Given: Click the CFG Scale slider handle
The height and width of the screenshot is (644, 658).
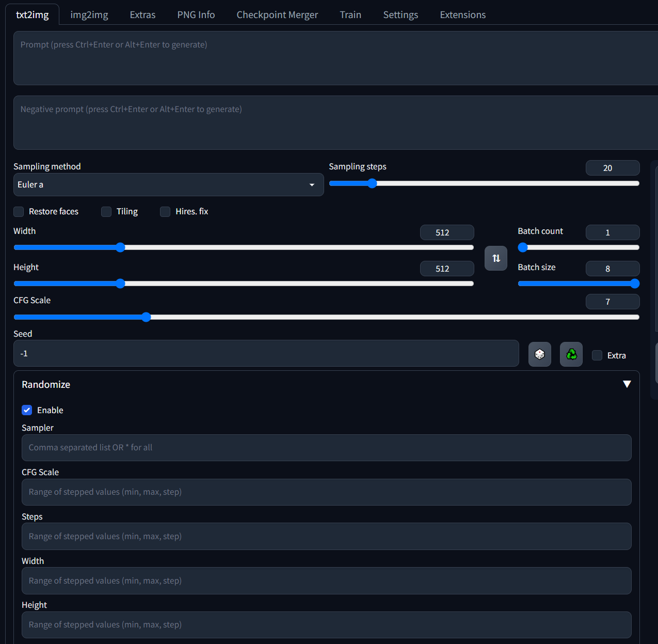Looking at the screenshot, I should 146,317.
